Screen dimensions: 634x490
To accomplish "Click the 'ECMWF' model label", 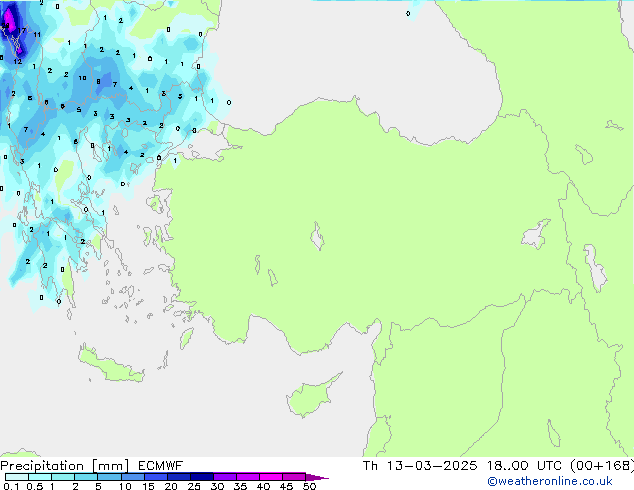I will [160, 466].
